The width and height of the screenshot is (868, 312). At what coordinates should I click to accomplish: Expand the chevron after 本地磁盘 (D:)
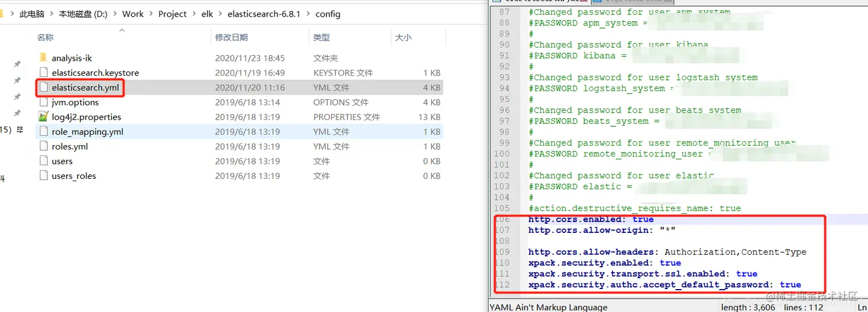click(114, 14)
